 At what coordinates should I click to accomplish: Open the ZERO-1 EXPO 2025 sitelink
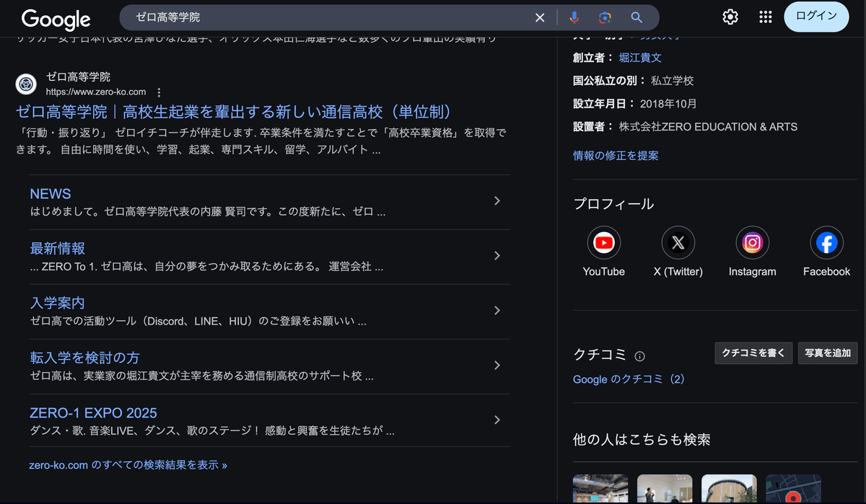click(x=93, y=413)
